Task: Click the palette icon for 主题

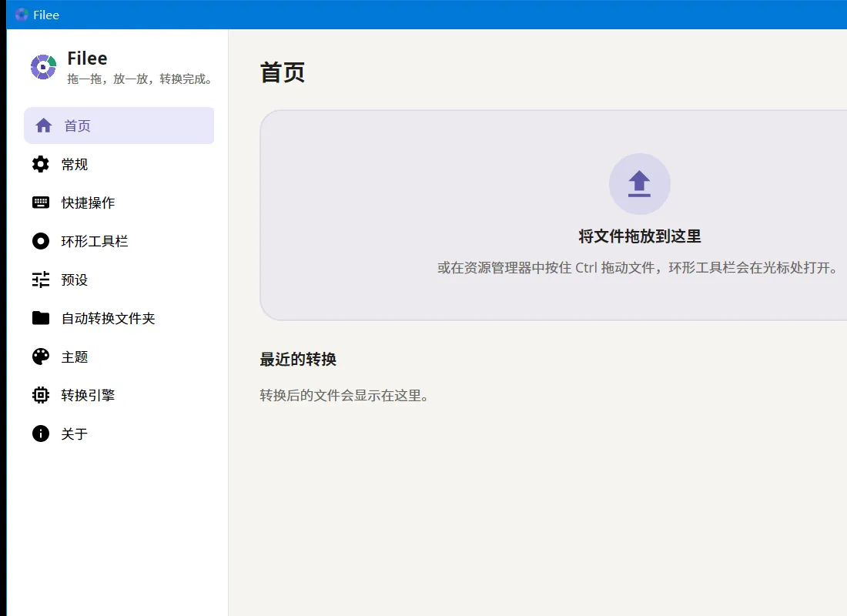Action: 41,357
